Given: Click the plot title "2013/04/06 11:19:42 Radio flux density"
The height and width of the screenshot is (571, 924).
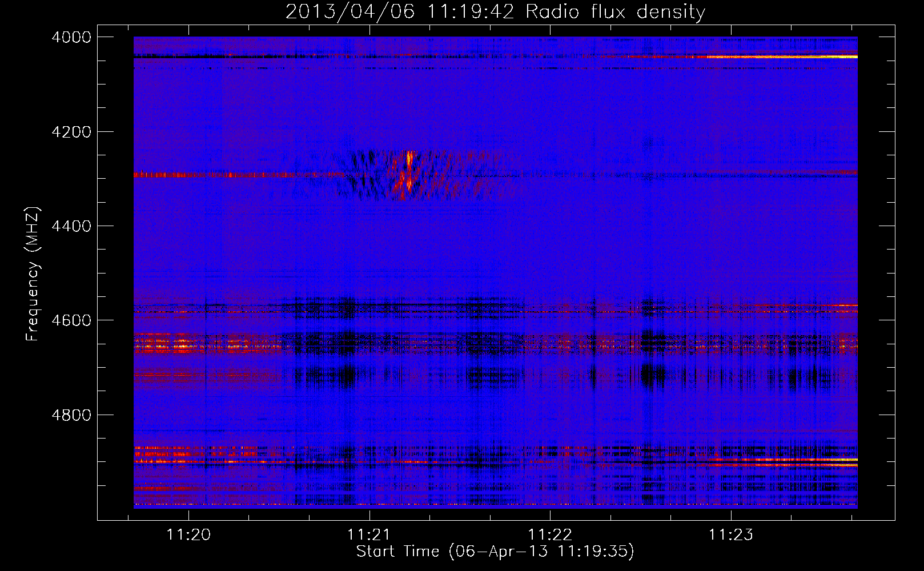Looking at the screenshot, I should click(495, 12).
